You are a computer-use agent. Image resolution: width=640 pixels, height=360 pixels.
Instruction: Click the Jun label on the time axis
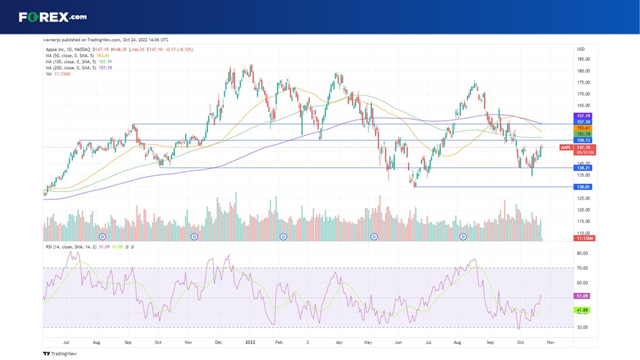398,342
